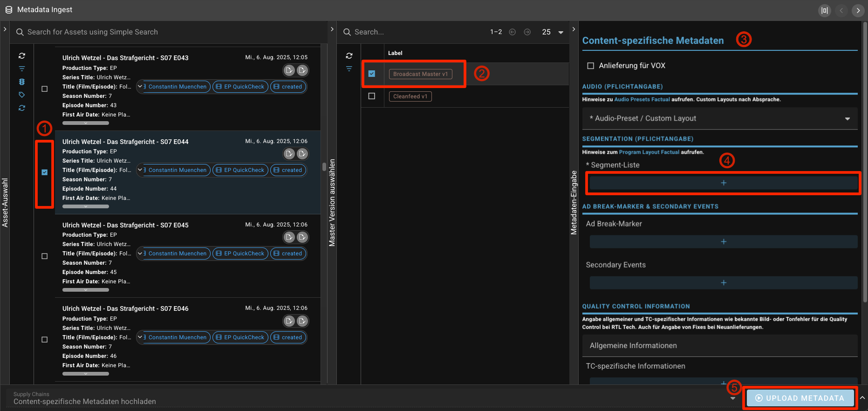This screenshot has width=868, height=411.
Task: Click the Allgemeine Informationen text field
Action: [x=719, y=345]
